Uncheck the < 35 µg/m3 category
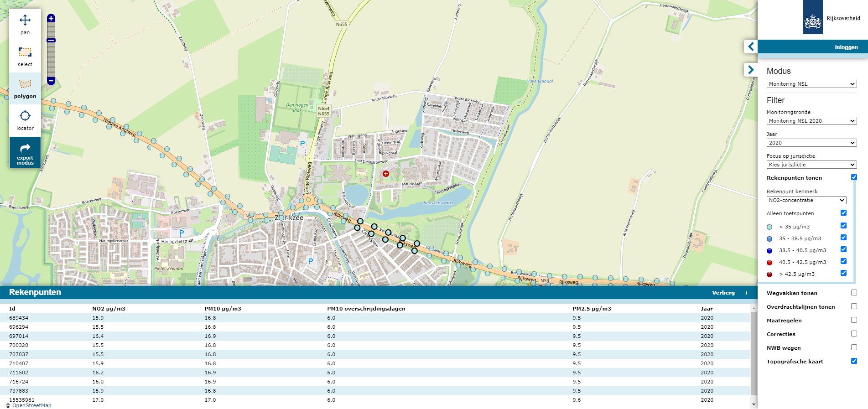The width and height of the screenshot is (868, 409). (x=843, y=226)
